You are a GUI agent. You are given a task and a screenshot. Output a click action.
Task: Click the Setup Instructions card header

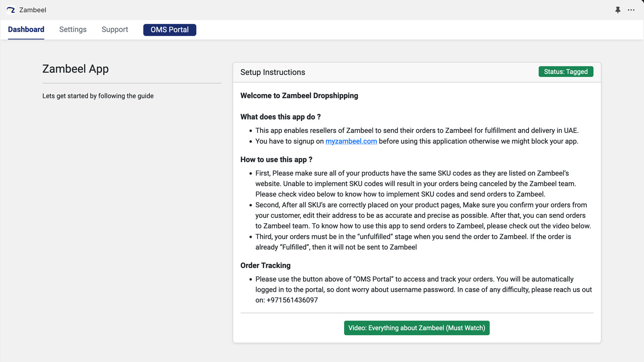pos(272,72)
